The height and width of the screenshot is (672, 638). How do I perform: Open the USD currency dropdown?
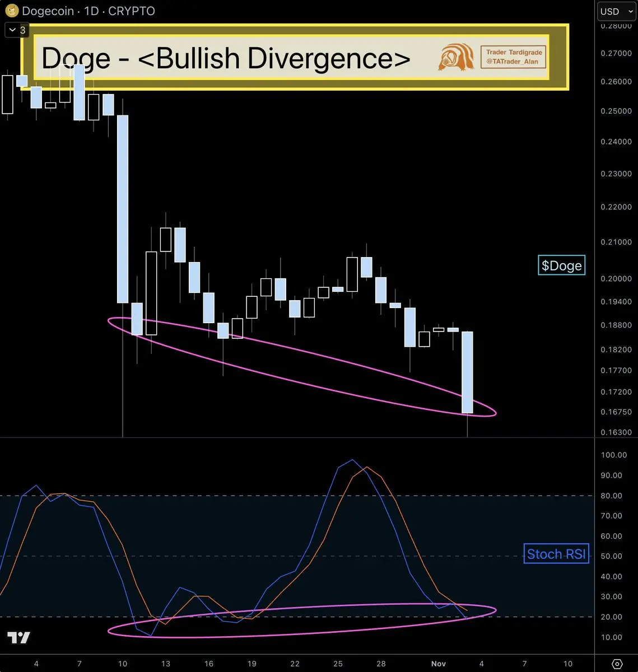click(616, 11)
